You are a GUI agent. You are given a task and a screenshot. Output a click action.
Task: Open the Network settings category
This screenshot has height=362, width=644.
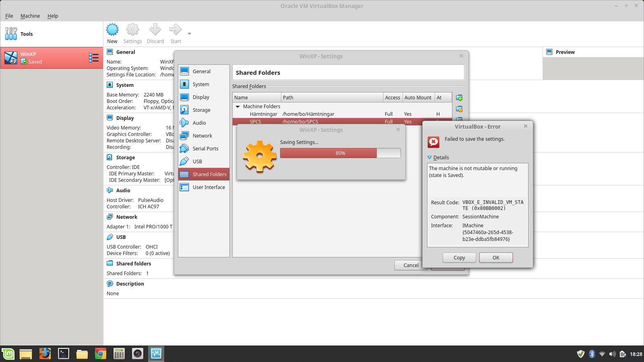[x=204, y=136]
